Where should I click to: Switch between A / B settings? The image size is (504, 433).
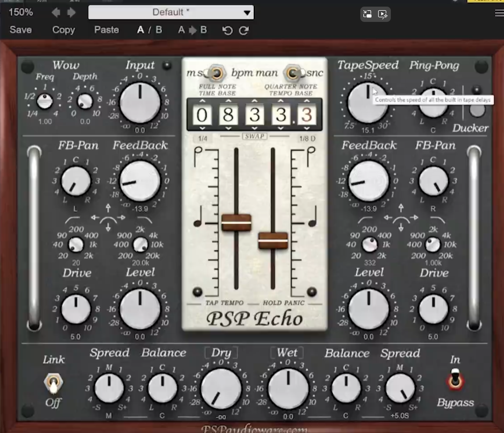tap(149, 30)
